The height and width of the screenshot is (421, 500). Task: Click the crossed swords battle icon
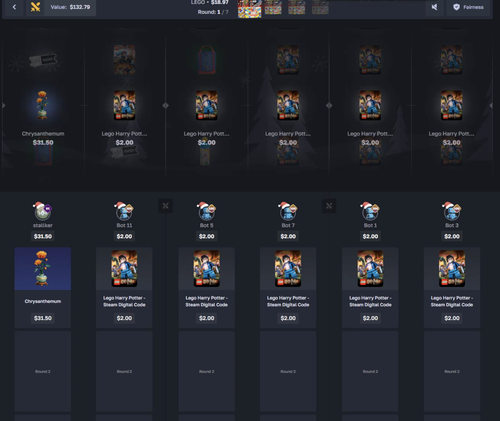[x=35, y=7]
